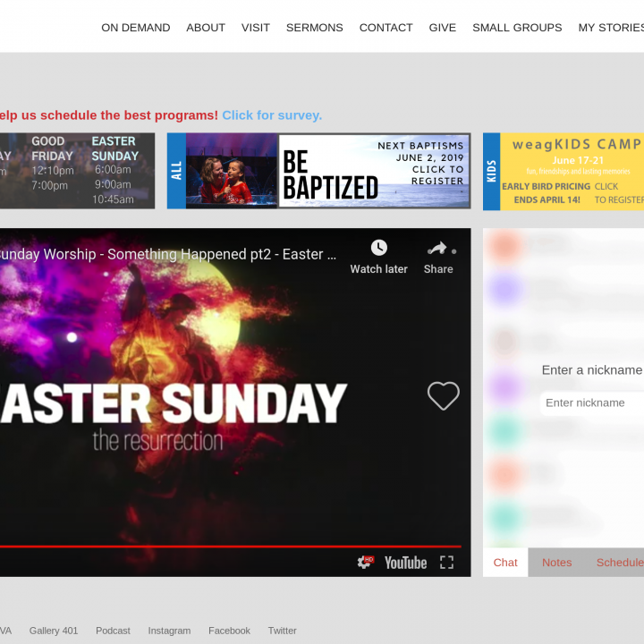
Task: Open the Click for survey link
Action: click(x=272, y=115)
